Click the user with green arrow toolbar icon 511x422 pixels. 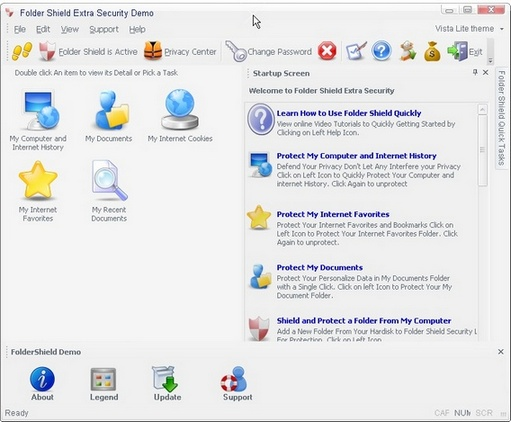[x=407, y=51]
